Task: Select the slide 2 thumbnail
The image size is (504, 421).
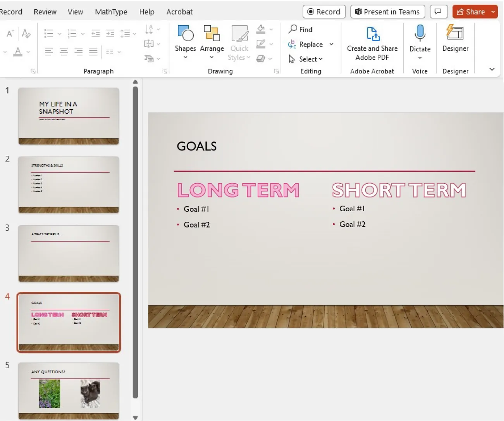Action: (x=69, y=185)
